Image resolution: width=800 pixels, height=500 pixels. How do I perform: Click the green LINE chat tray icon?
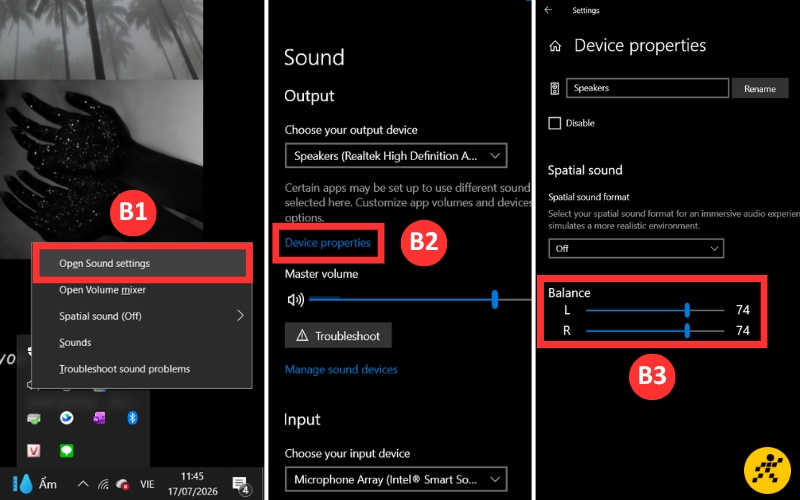(x=67, y=451)
